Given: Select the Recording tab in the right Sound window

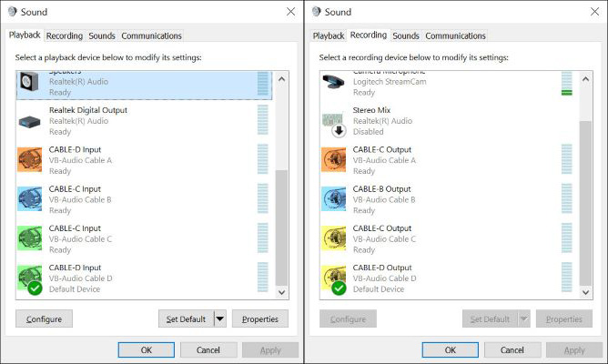Looking at the screenshot, I should point(369,35).
